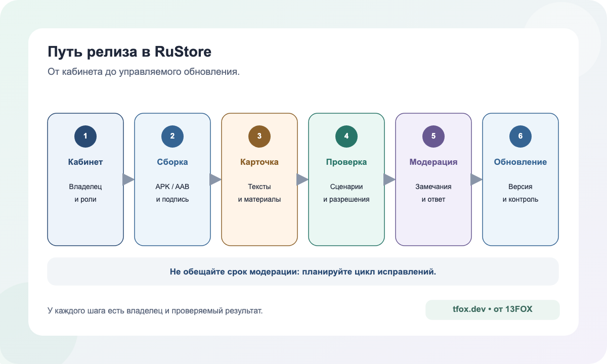607x364 pixels.
Task: Click footer text 'У каждого шага есть владелец'
Action: (155, 310)
